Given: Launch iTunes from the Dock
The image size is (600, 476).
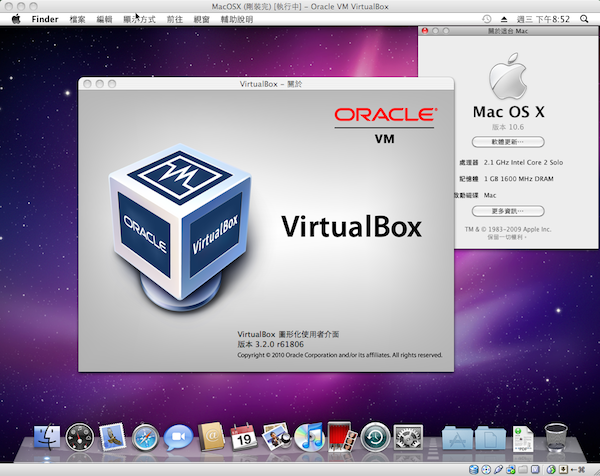Looking at the screenshot, I should coord(309,437).
